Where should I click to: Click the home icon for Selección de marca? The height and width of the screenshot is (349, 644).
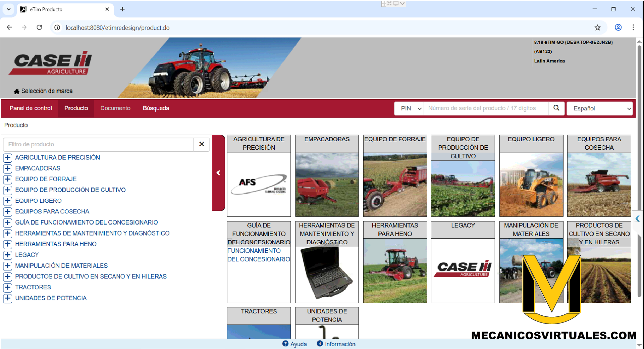16,91
